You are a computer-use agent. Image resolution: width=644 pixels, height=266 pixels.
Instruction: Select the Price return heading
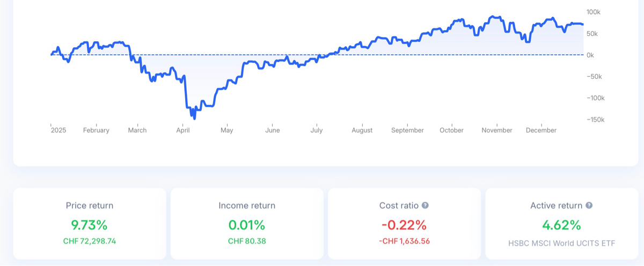90,205
